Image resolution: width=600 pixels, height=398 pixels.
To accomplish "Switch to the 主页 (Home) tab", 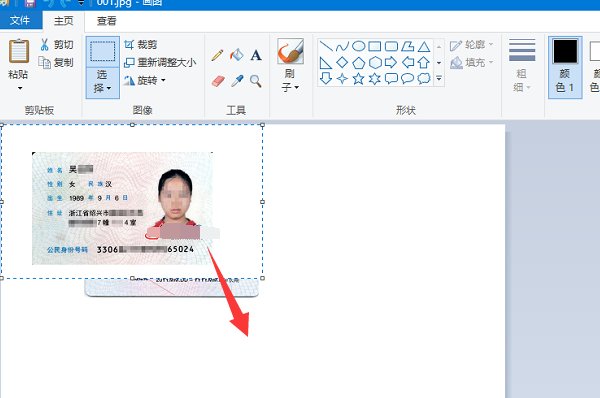I will [64, 21].
